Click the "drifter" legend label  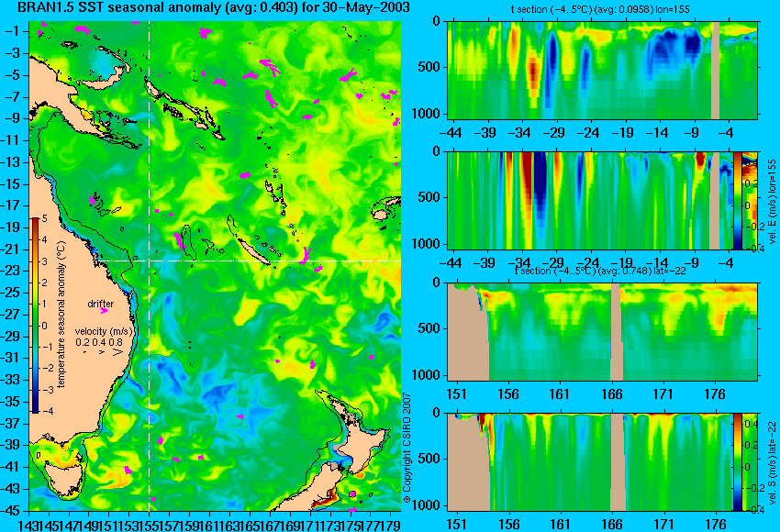click(x=101, y=304)
